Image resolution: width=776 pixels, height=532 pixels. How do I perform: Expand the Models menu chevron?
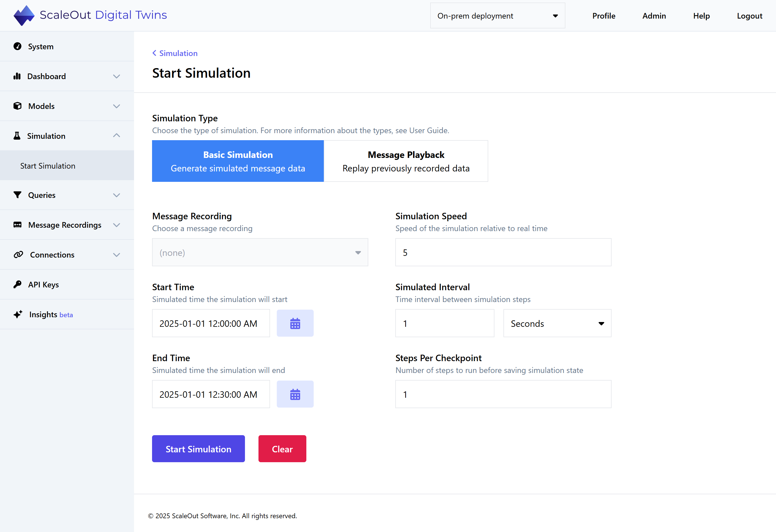click(x=117, y=106)
